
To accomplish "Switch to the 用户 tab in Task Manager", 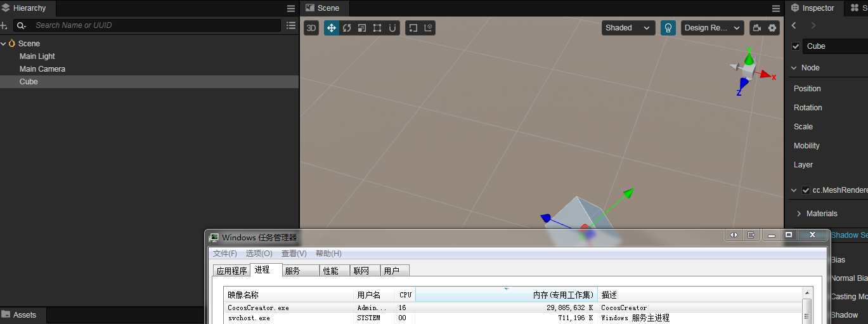I will click(395, 271).
